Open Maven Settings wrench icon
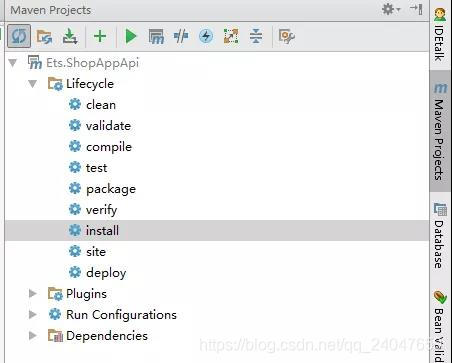 [x=286, y=36]
